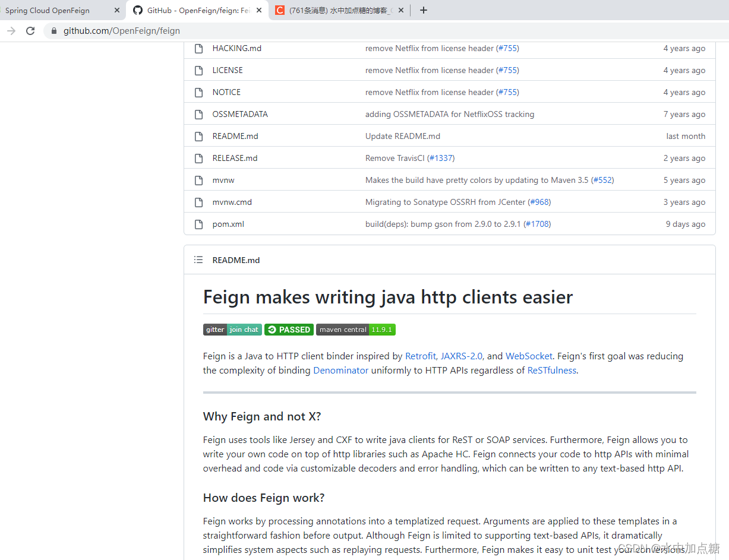Open commit message for HACKING.md row
729x560 pixels.
tap(430, 48)
